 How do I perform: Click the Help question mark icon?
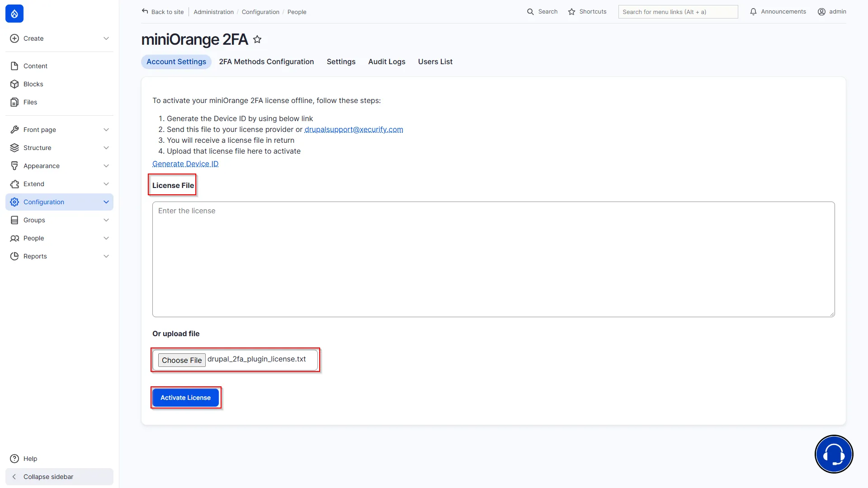click(14, 459)
